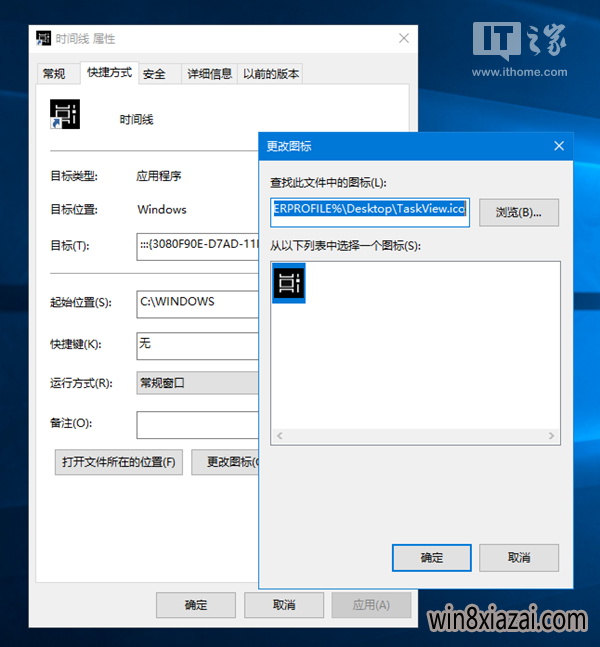Click the 起始位置(S) field with C:\WINDOWS

[198, 304]
